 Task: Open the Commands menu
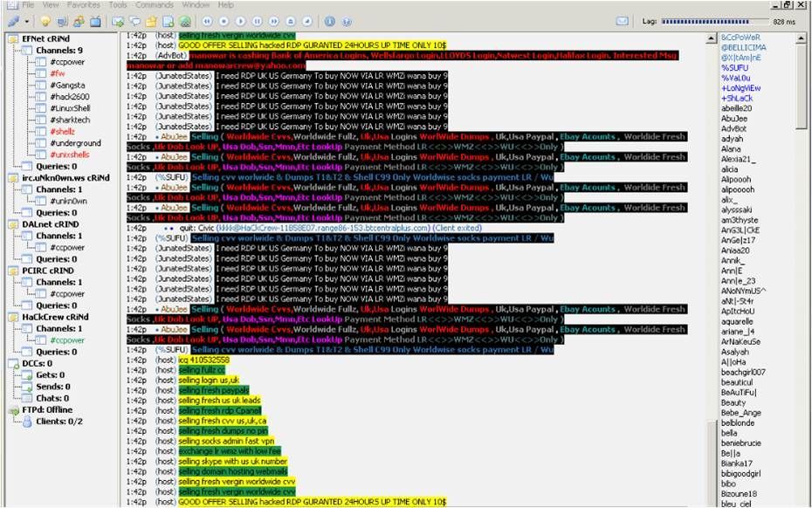(155, 4)
